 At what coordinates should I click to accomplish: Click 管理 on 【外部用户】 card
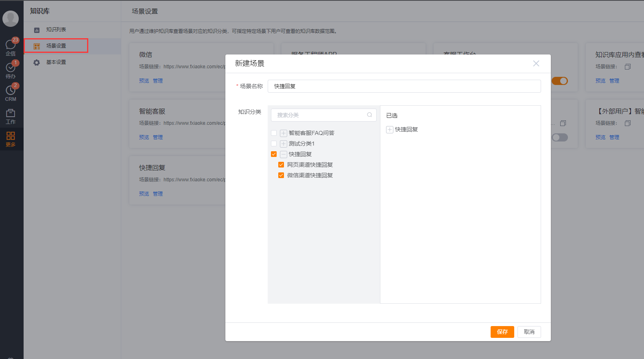614,137
